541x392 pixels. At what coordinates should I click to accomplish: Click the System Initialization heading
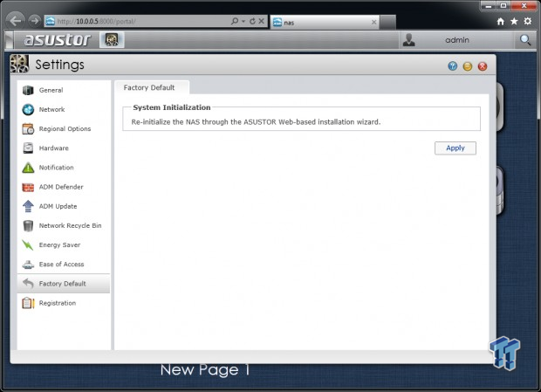(172, 107)
